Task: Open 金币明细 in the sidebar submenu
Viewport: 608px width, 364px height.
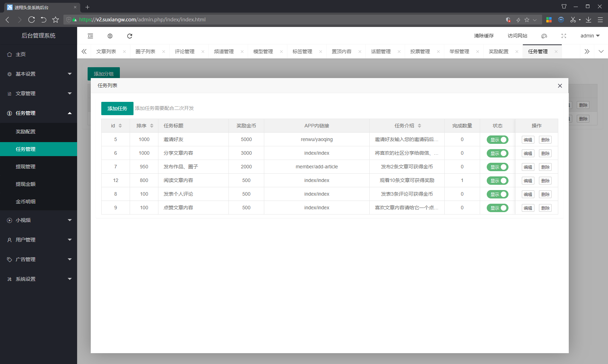Action: [x=39, y=202]
